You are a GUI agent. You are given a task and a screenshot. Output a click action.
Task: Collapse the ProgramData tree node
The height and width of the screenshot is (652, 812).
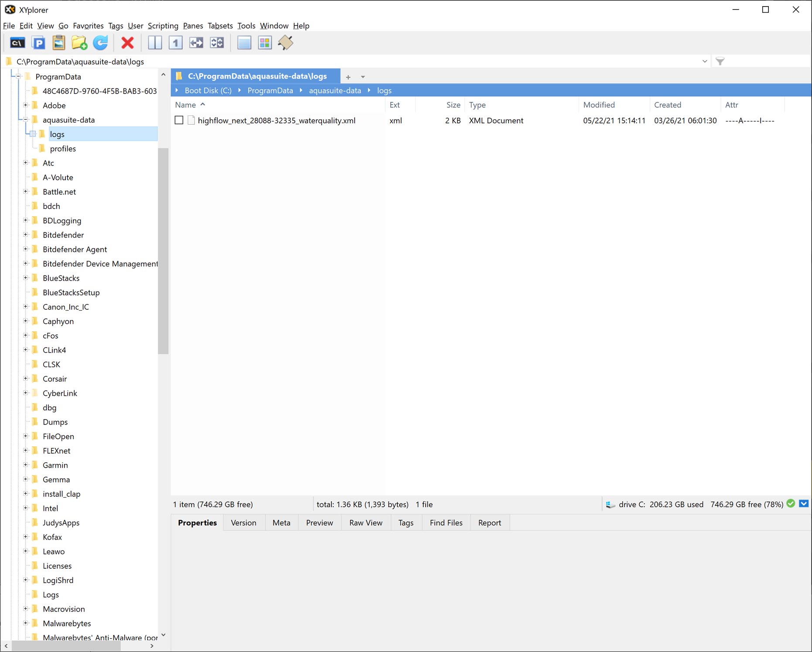coord(18,76)
